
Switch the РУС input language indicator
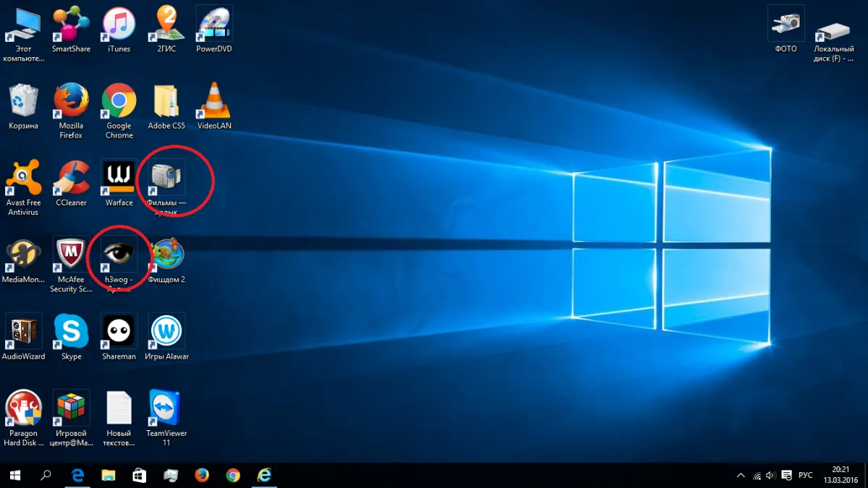pyautogui.click(x=806, y=476)
